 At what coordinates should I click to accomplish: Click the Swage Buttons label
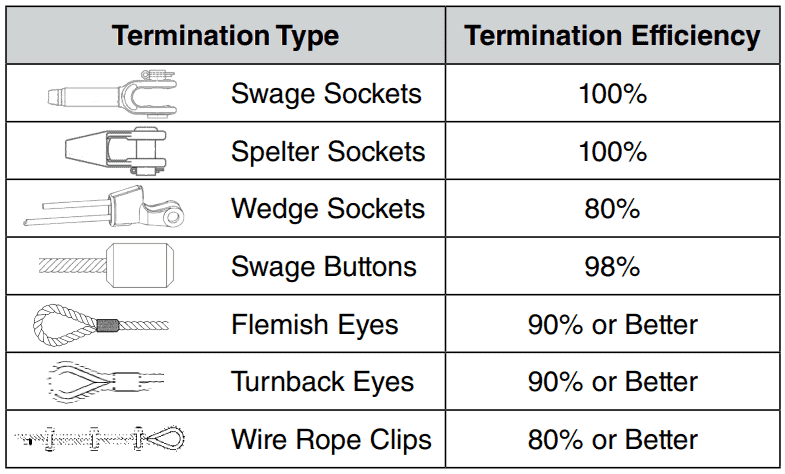pyautogui.click(x=324, y=266)
